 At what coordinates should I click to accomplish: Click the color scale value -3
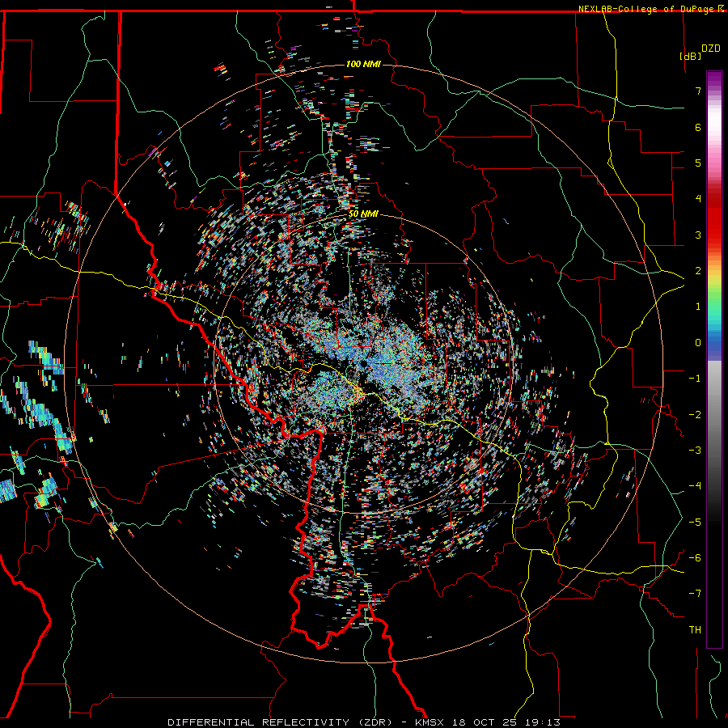point(695,451)
